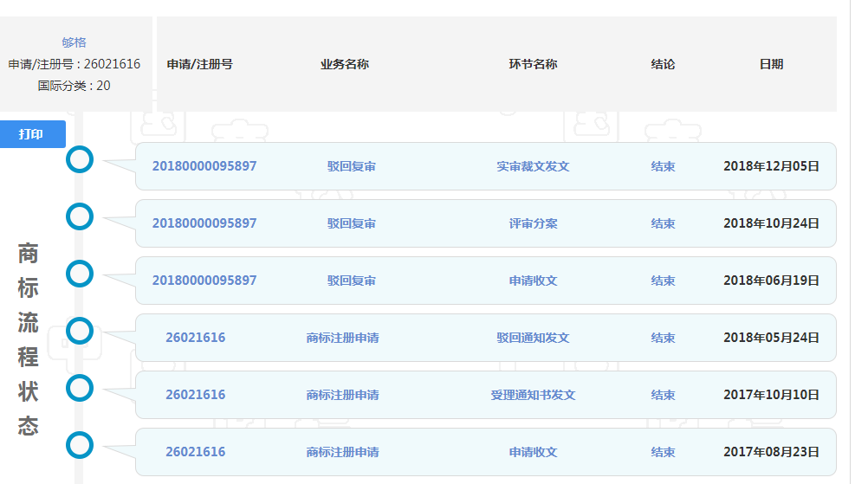This screenshot has height=484, width=868.
Task: Click the 驳回通知发文 step link
Action: pos(533,338)
